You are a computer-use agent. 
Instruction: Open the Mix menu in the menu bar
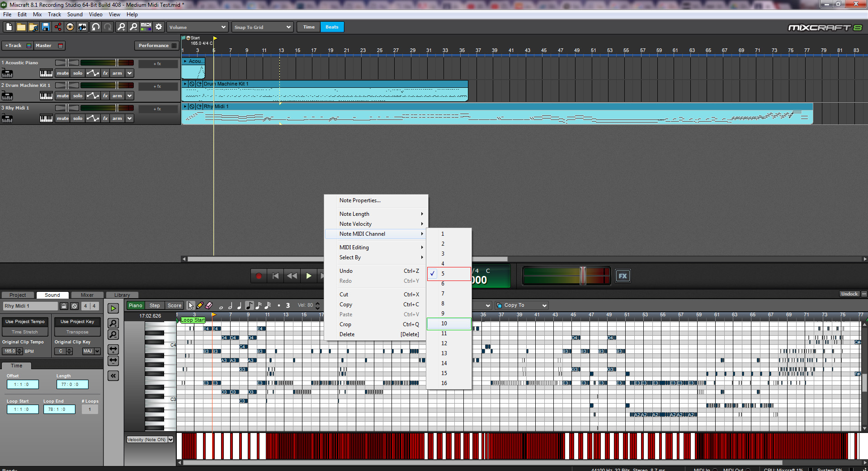37,14
